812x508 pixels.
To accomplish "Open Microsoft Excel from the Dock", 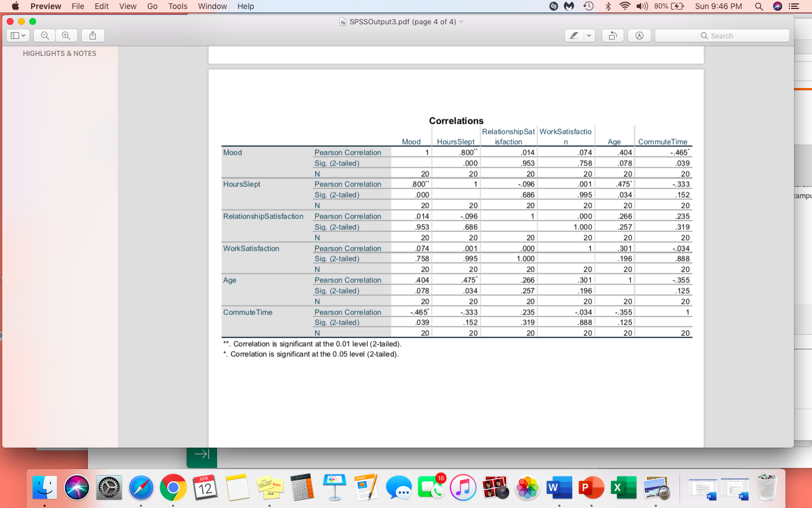I will [x=623, y=486].
